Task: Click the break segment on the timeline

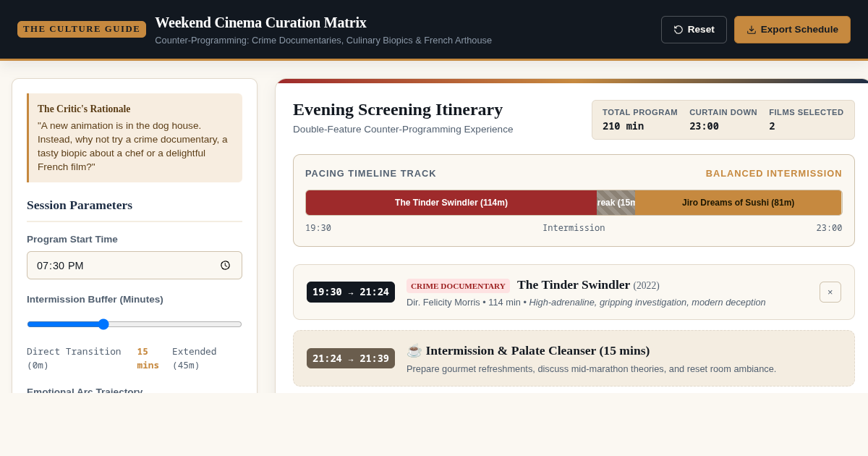Action: 616,203
